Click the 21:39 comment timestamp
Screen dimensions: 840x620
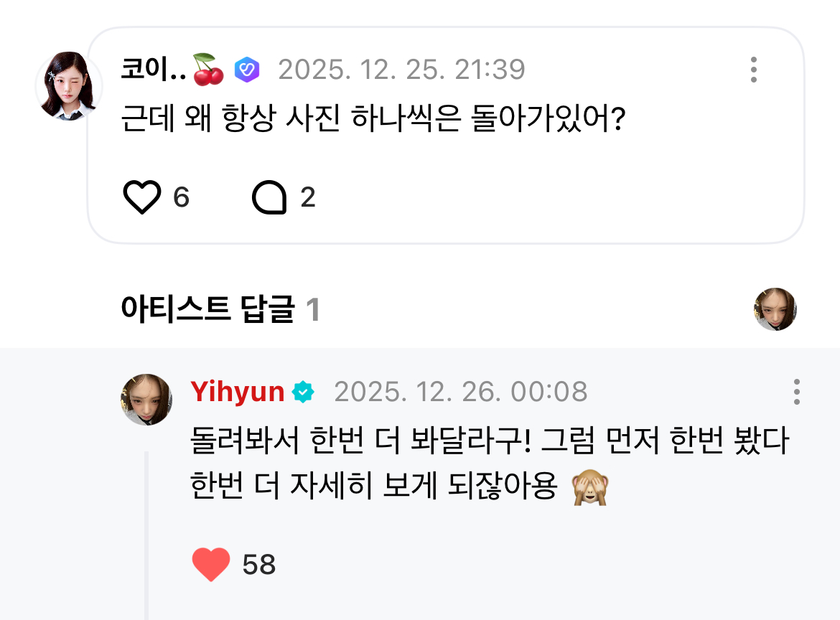click(x=401, y=70)
